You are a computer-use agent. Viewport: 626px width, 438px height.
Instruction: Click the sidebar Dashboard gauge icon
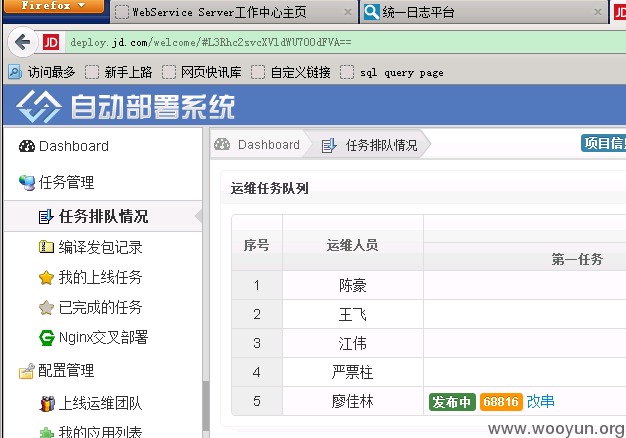(x=27, y=146)
